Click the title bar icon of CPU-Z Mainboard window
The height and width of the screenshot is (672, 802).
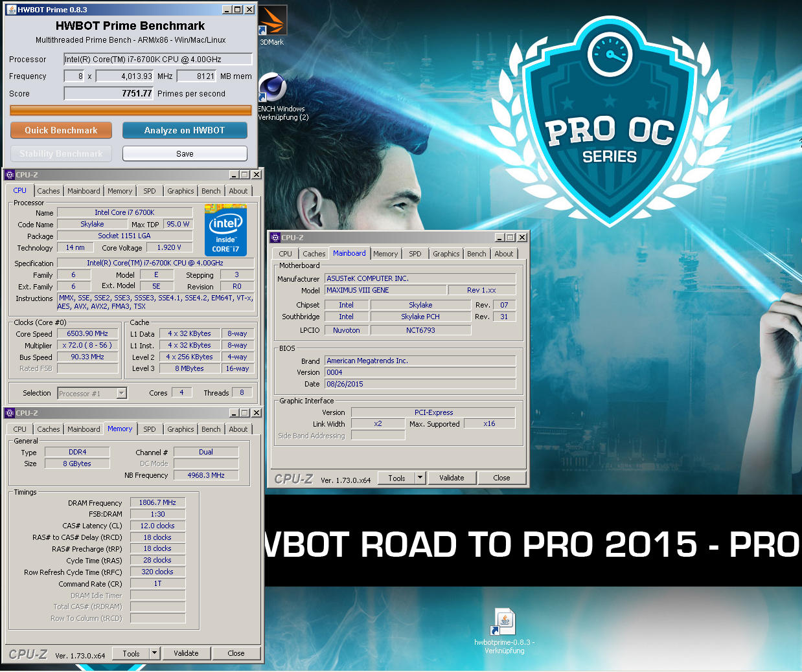tap(275, 238)
